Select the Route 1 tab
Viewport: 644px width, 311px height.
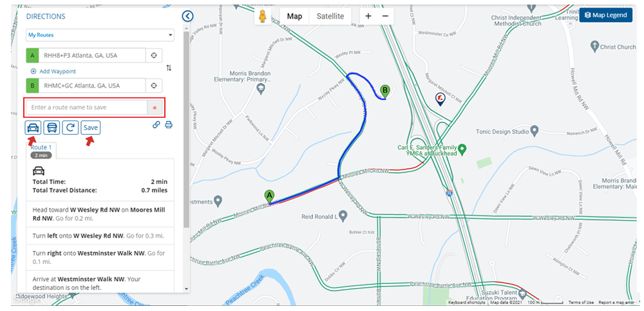[x=41, y=147]
